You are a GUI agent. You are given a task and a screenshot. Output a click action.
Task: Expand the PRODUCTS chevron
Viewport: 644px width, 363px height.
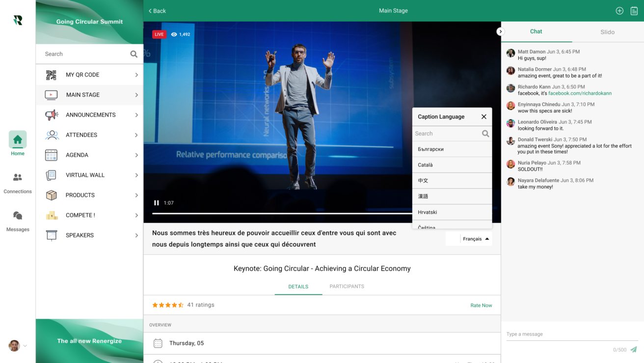point(136,195)
